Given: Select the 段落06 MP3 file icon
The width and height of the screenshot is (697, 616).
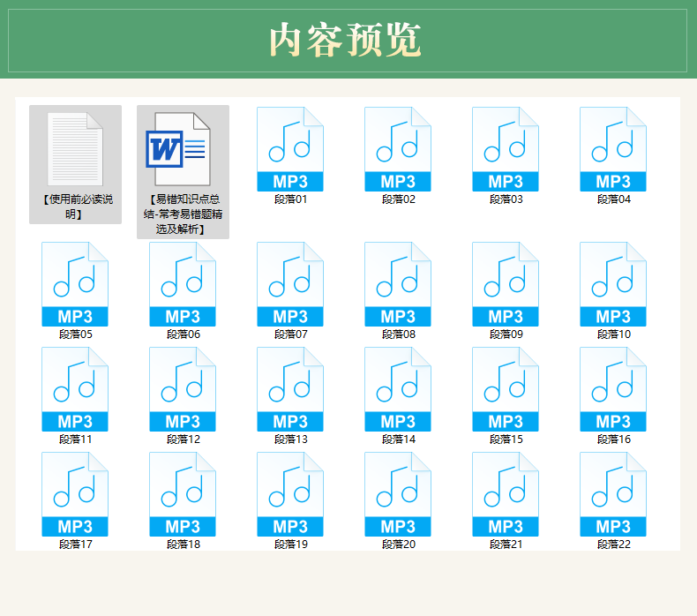Looking at the screenshot, I should [x=183, y=284].
